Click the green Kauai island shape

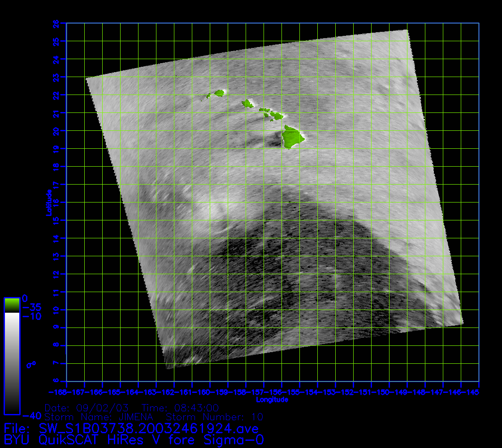tap(219, 93)
